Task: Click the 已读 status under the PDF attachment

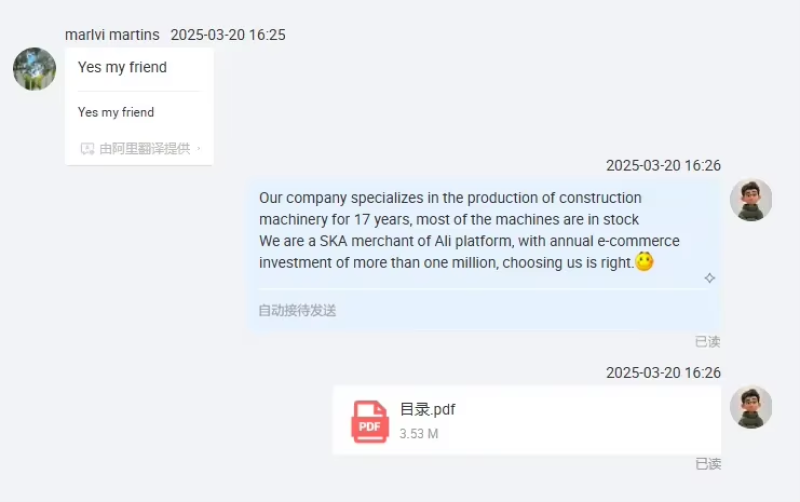Action: [707, 464]
